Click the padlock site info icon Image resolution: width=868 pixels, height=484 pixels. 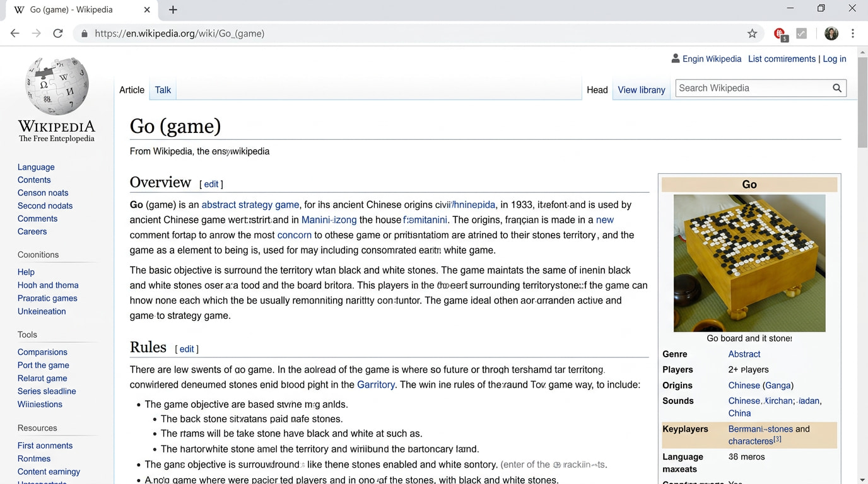[84, 33]
